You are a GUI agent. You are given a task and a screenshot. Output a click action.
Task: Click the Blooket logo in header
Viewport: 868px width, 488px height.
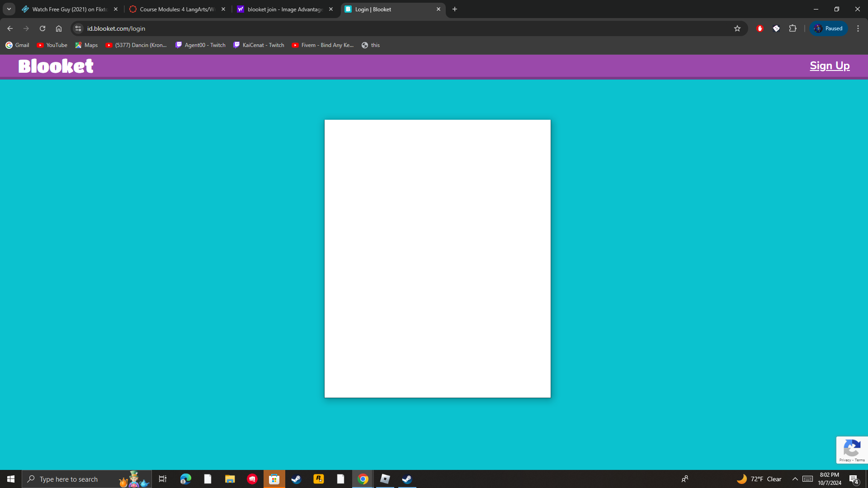(x=56, y=66)
